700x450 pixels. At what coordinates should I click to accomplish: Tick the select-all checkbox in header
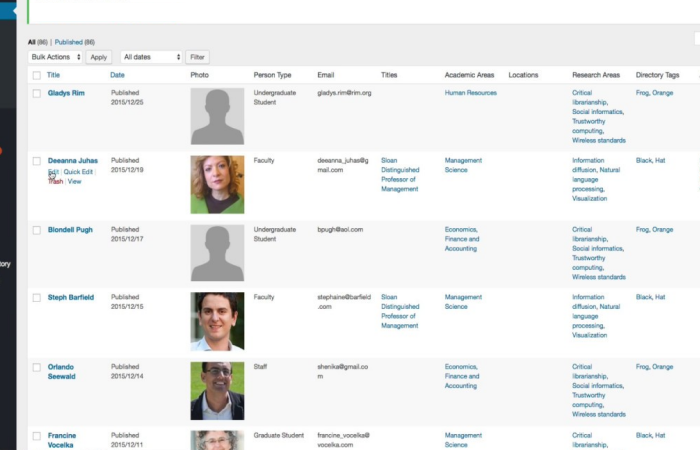pyautogui.click(x=37, y=75)
